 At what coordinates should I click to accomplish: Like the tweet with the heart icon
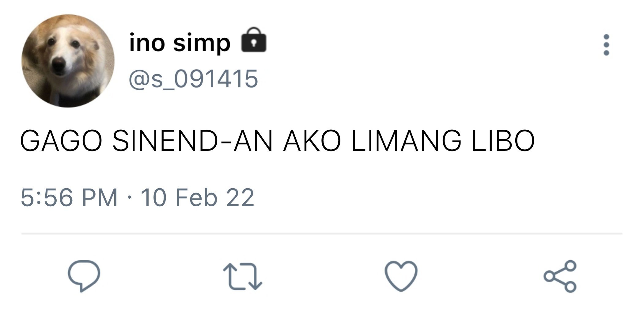[401, 276]
